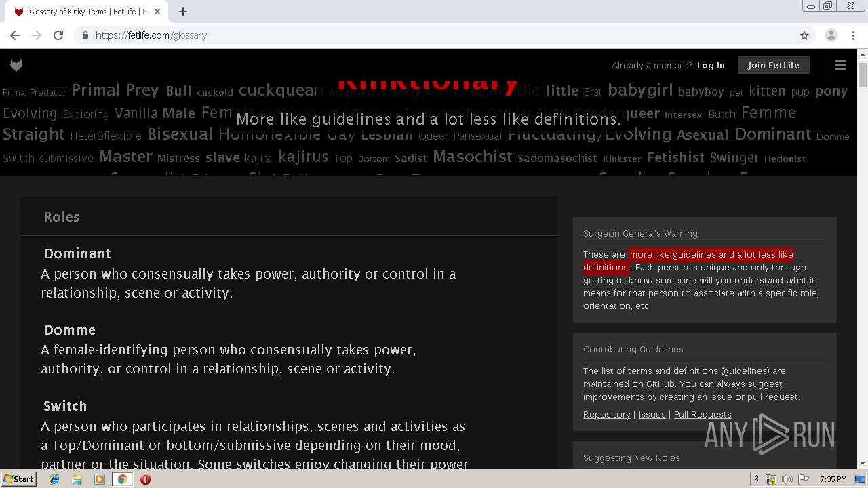Screen dimensions: 868x488
Task: Click 'Hedonist' in tag cloud
Action: [785, 159]
